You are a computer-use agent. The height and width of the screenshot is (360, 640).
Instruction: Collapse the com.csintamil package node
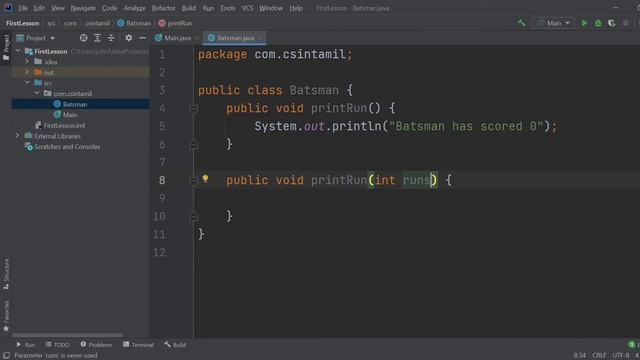tap(37, 93)
